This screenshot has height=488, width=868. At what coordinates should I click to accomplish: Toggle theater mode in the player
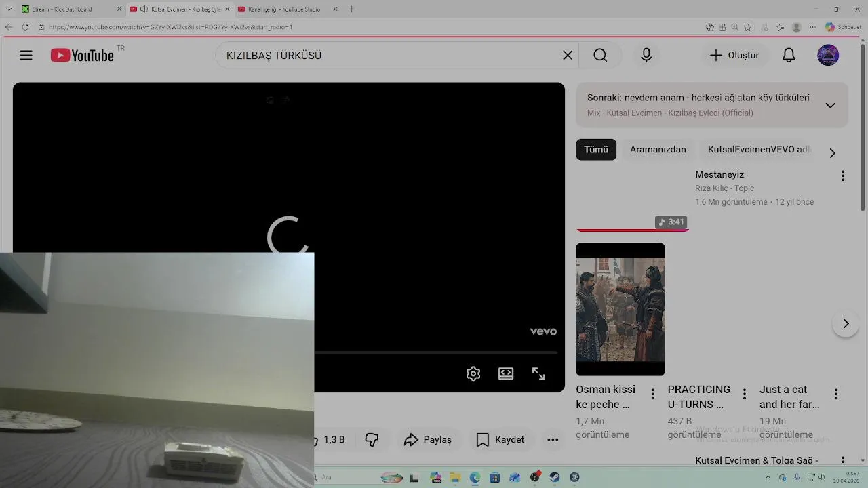pyautogui.click(x=506, y=373)
